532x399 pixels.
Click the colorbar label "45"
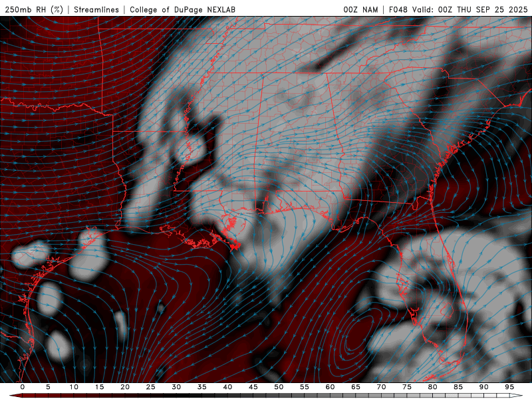coord(253,387)
